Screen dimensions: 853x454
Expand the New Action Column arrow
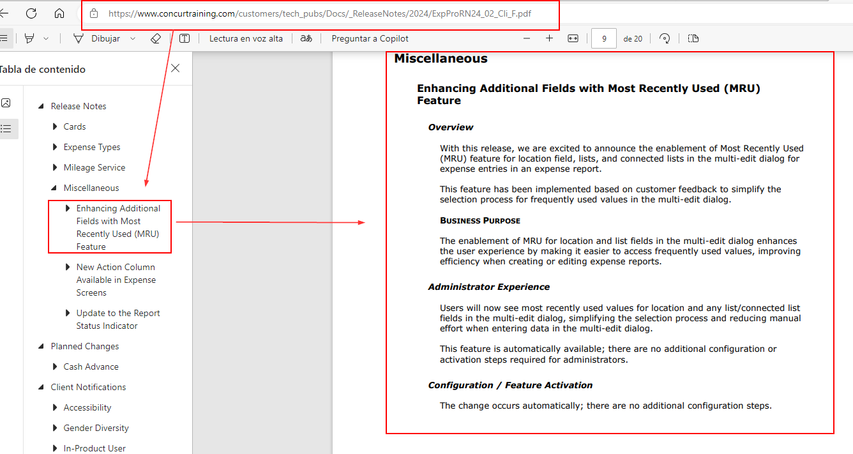(x=67, y=267)
